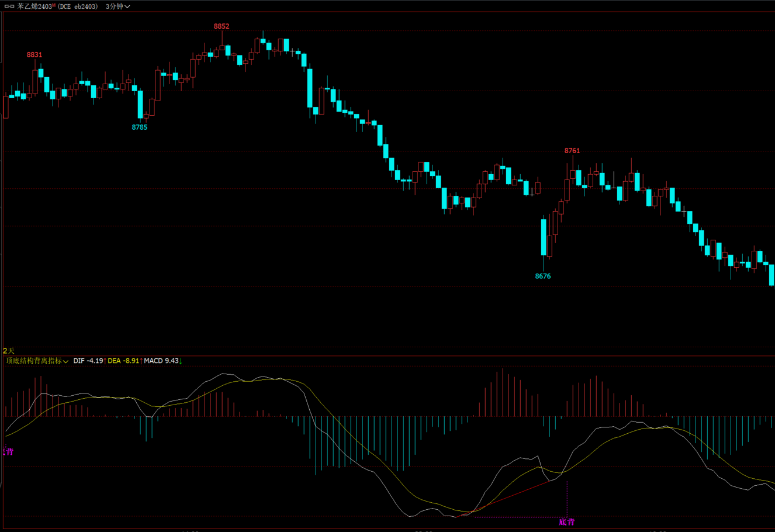Click the MACD 9.43 value
The width and height of the screenshot is (775, 532).
pos(161,361)
